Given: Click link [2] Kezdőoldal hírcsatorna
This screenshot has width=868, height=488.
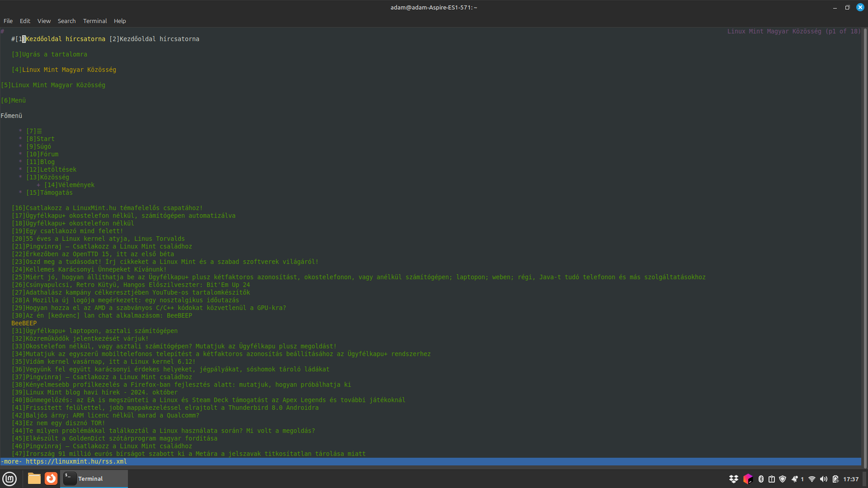Looking at the screenshot, I should [154, 39].
